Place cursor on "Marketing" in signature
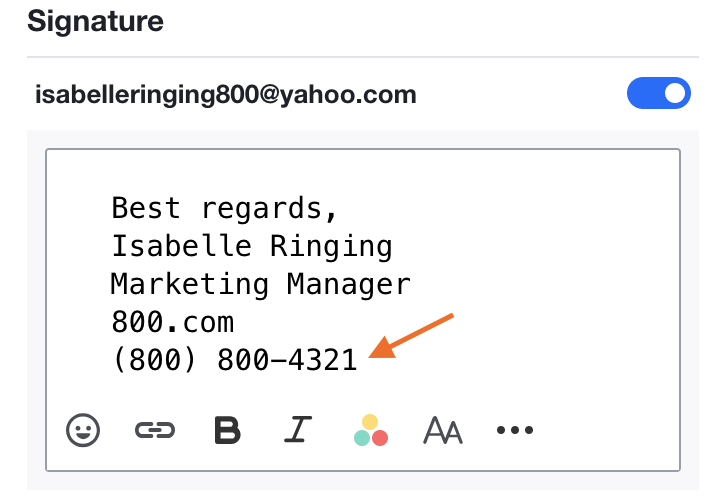This screenshot has height=500, width=722. 190,284
